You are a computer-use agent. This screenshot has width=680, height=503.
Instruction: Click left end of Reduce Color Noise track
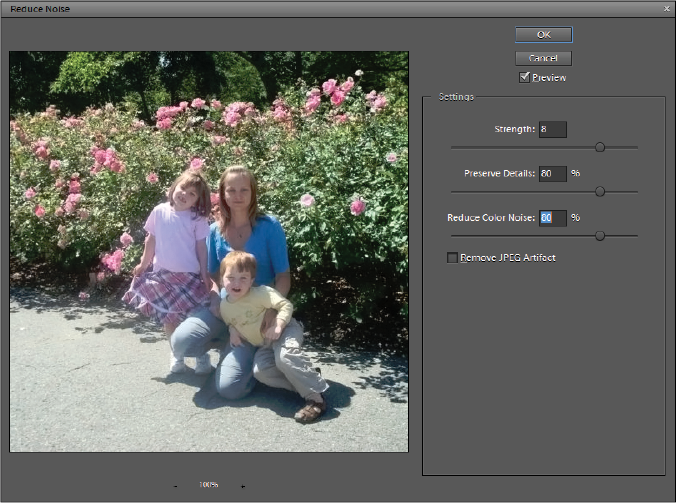[x=453, y=236]
